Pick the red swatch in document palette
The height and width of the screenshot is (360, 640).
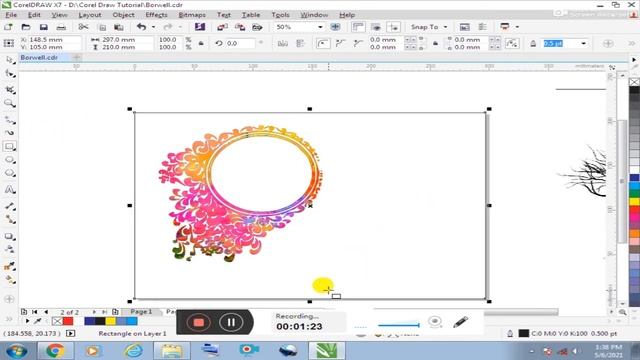(x=68, y=321)
